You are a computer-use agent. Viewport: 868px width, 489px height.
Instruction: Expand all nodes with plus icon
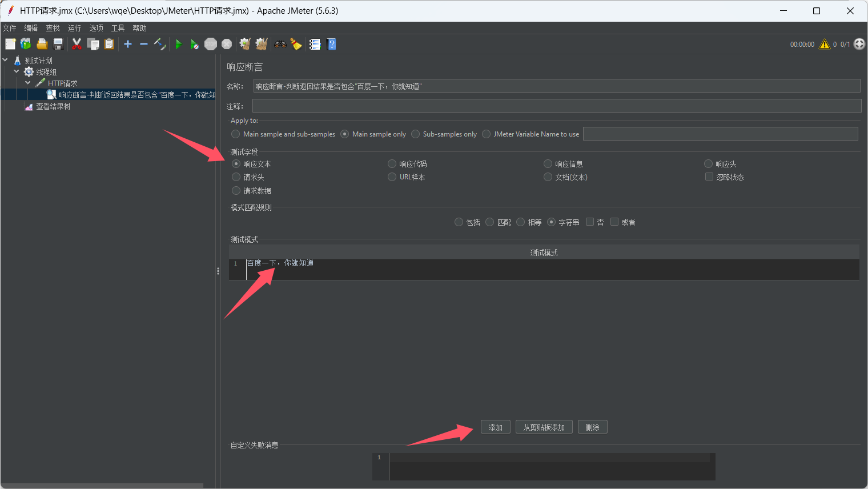(128, 44)
